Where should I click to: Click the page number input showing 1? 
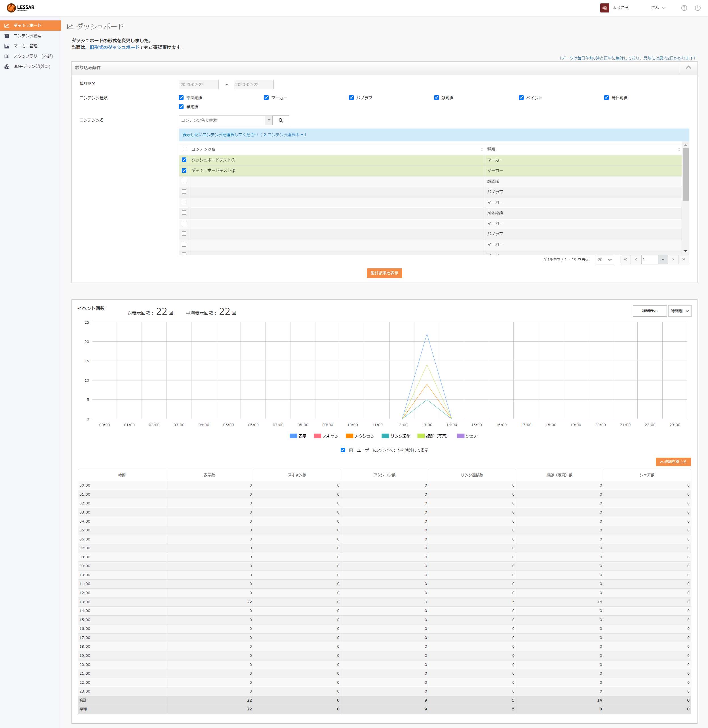tap(650, 260)
